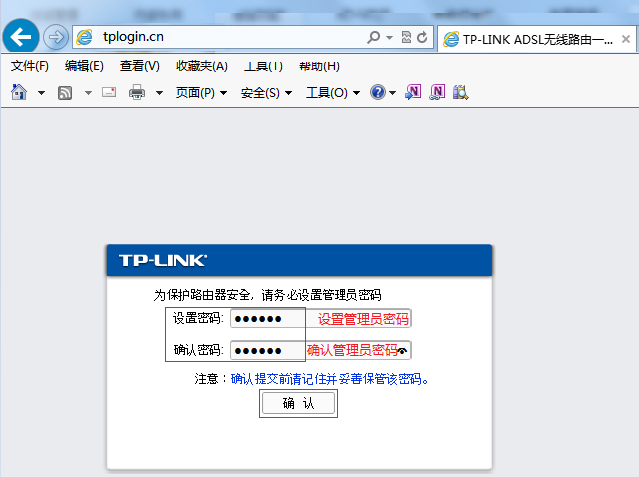Open the 页面(P) command bar dropdown

click(x=201, y=93)
